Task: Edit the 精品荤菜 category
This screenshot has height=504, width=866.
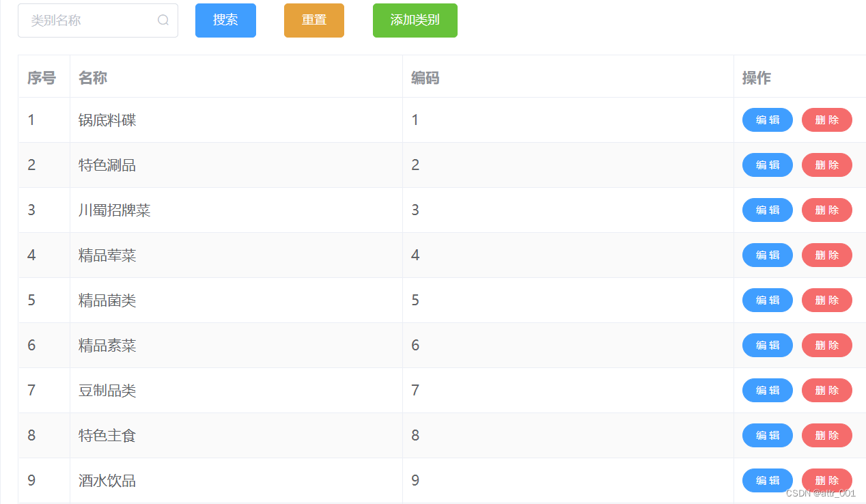Action: click(x=767, y=255)
